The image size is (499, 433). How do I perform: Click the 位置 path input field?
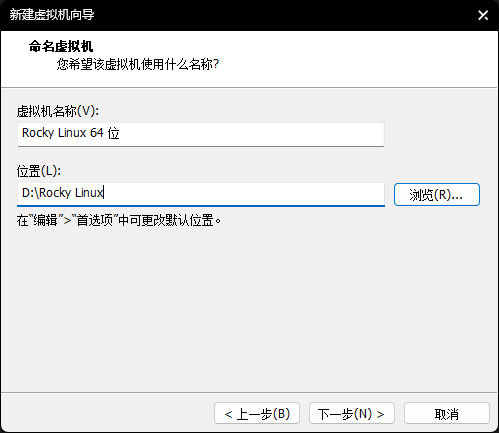pyautogui.click(x=201, y=194)
